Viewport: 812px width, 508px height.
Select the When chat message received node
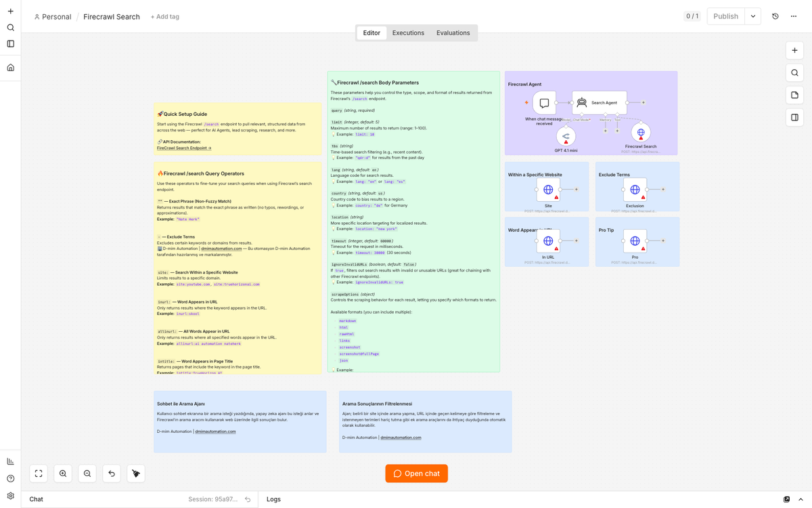544,103
